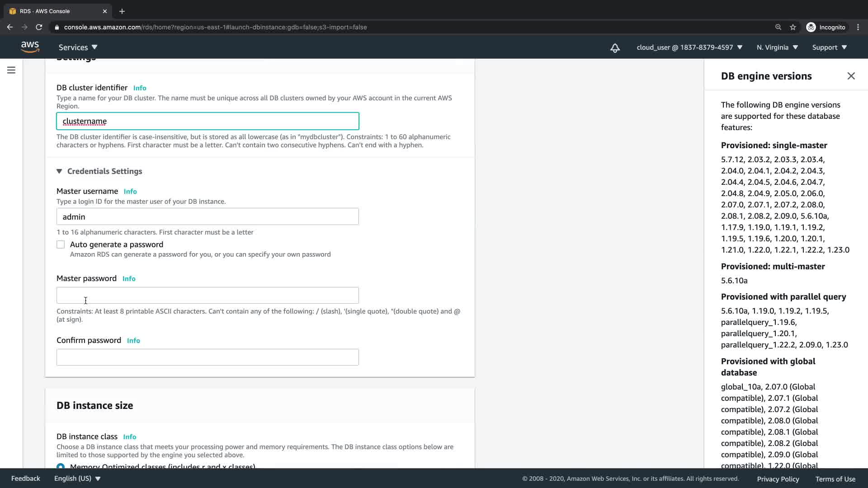
Task: Collapse the Credentials Settings section
Action: pos(59,171)
